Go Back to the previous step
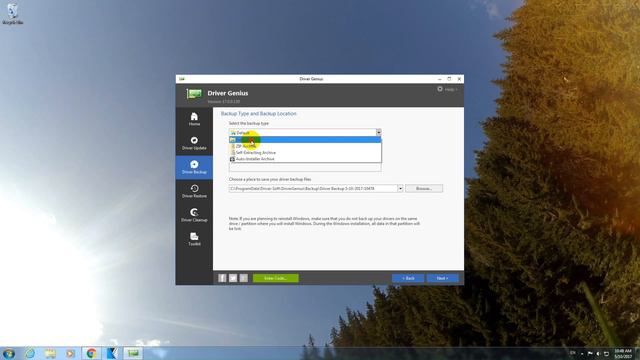 click(x=408, y=278)
